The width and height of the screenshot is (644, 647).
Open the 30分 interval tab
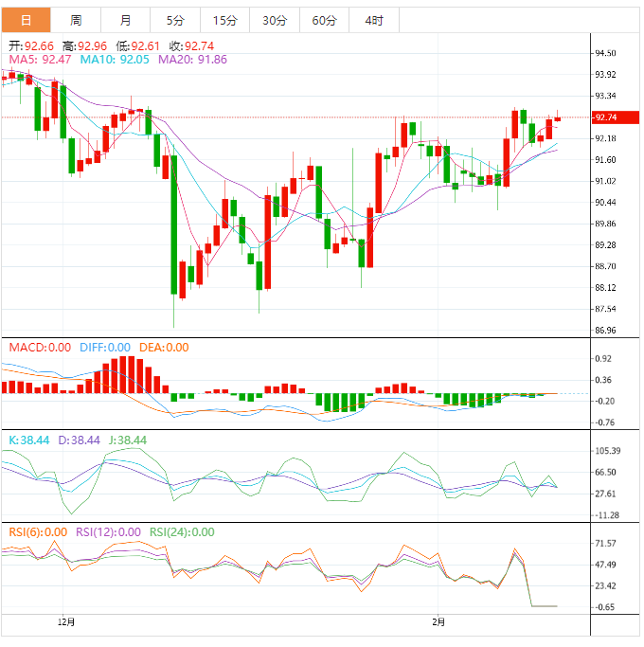tap(275, 20)
